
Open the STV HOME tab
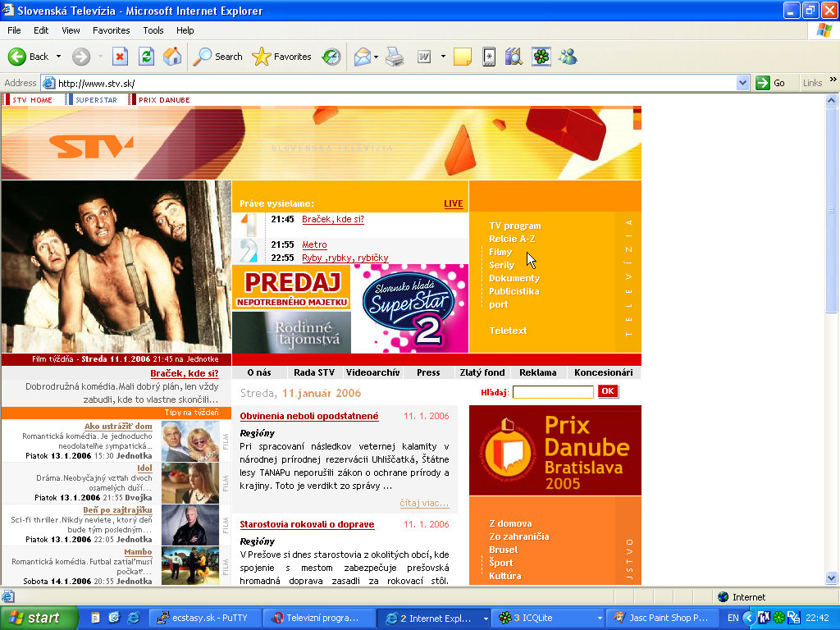point(32,99)
